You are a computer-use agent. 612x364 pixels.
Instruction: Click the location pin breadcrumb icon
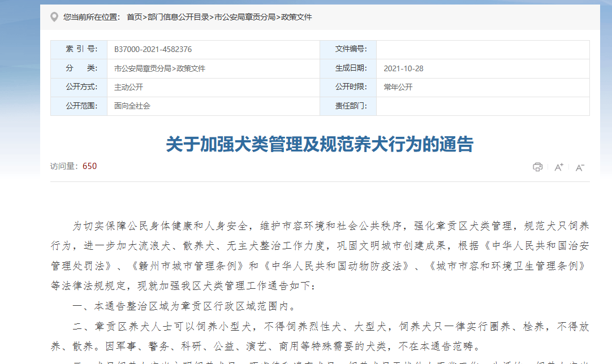(54, 18)
